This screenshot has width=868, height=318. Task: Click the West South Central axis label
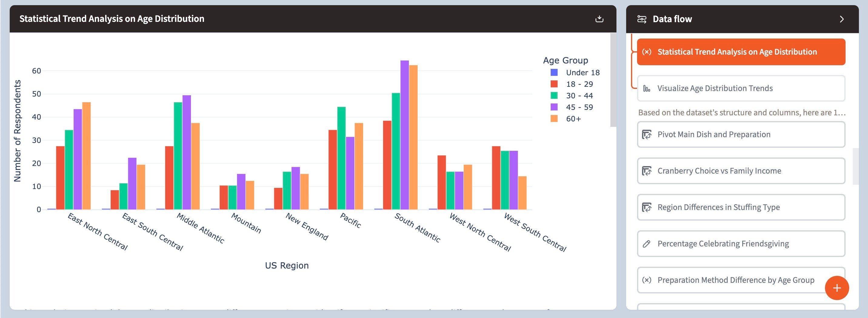pos(535,232)
